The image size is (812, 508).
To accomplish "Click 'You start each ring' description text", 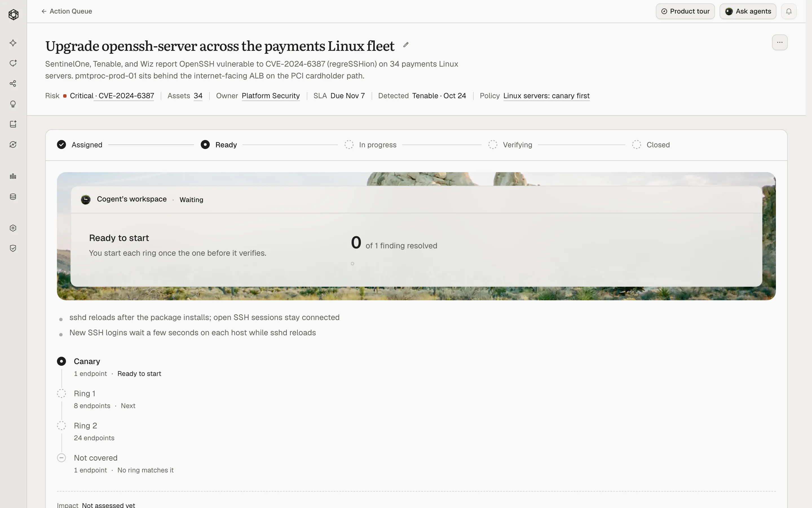I will tap(178, 253).
